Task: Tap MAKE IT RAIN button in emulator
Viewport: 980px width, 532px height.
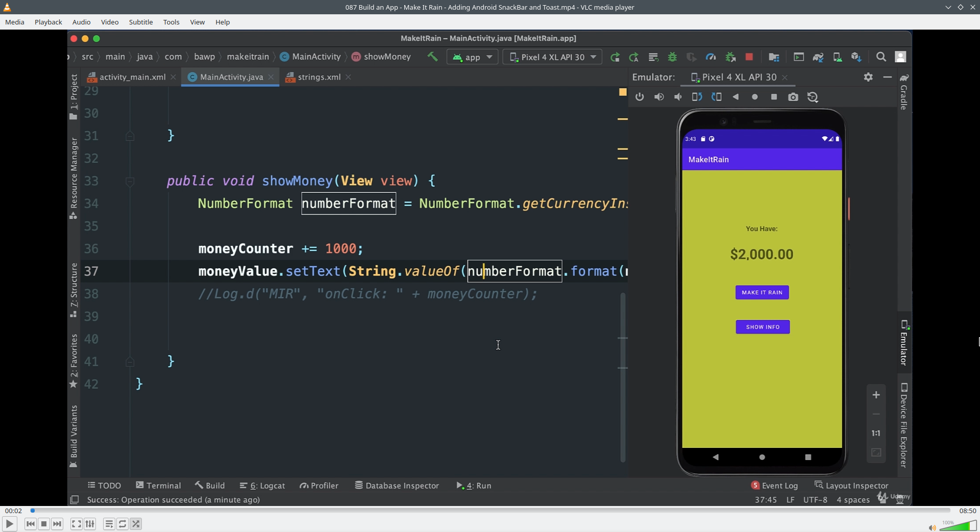Action: (762, 292)
